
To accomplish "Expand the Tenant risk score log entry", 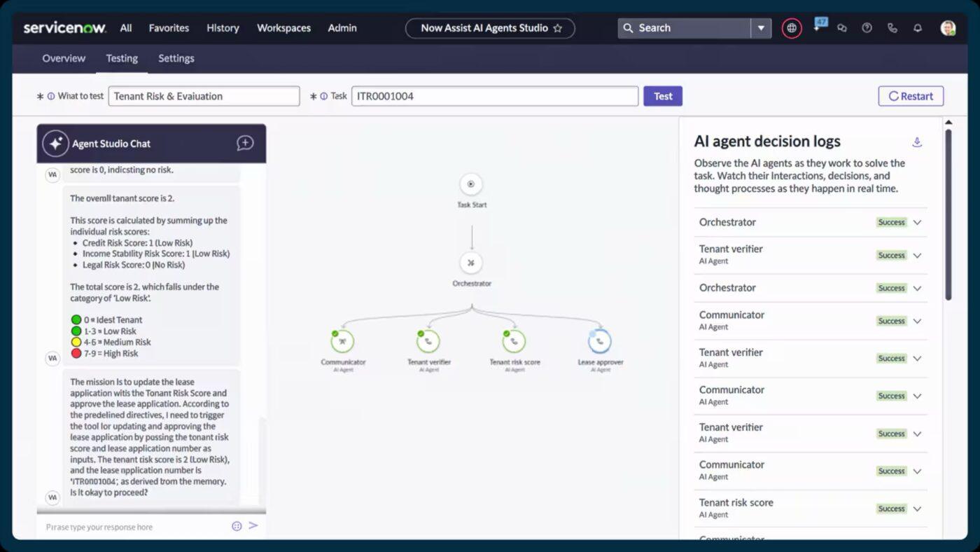I will pos(917,508).
